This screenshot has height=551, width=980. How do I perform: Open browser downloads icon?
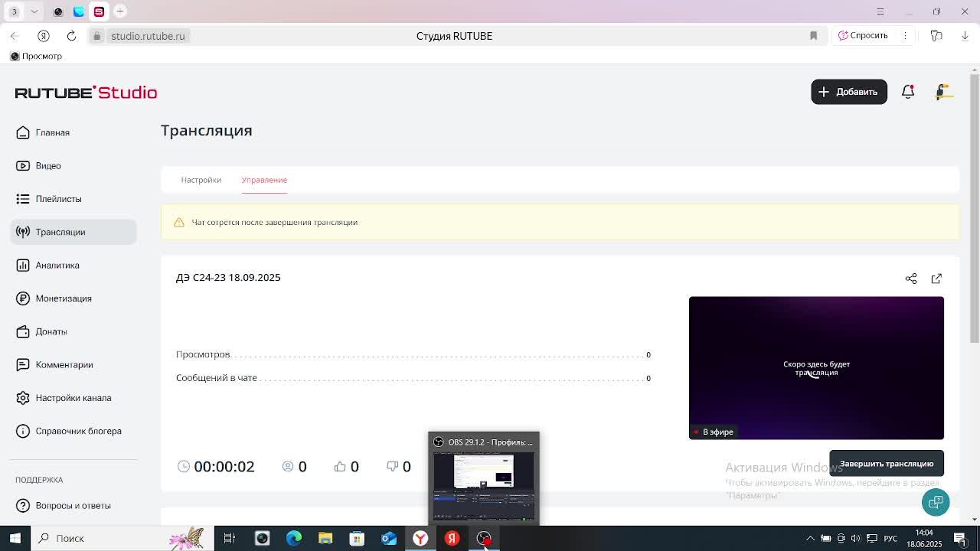tap(965, 36)
